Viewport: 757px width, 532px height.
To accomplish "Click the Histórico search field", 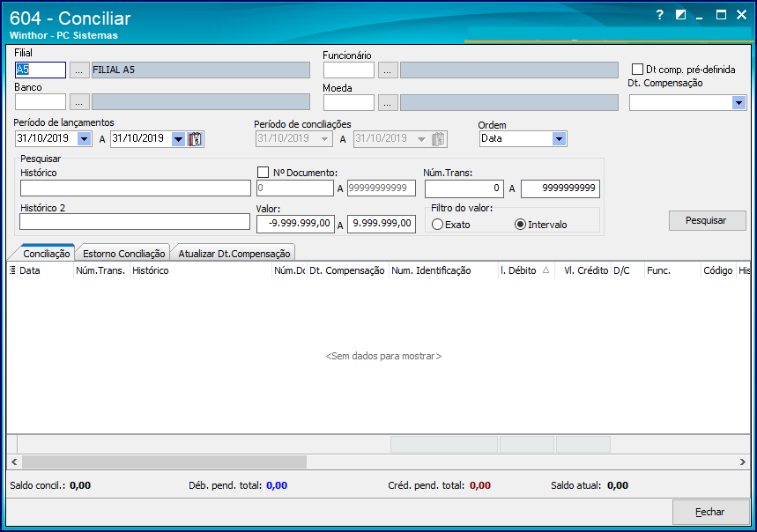I will click(x=136, y=188).
